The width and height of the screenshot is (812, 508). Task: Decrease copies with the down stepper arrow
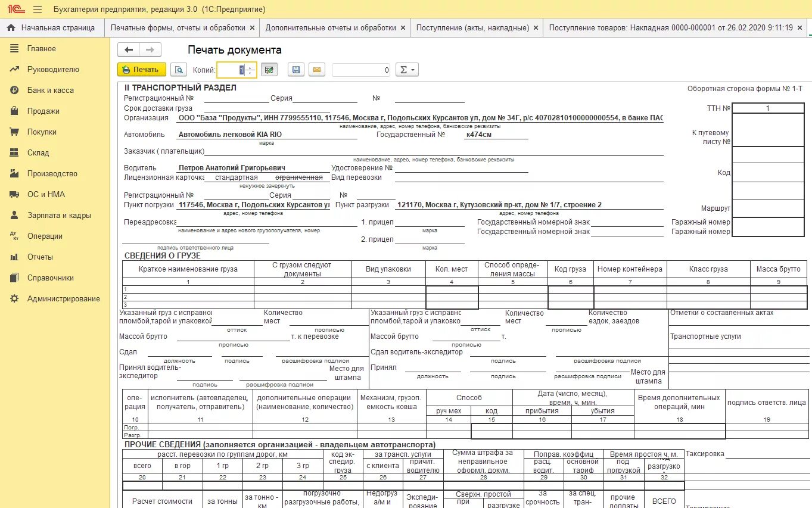click(250, 73)
